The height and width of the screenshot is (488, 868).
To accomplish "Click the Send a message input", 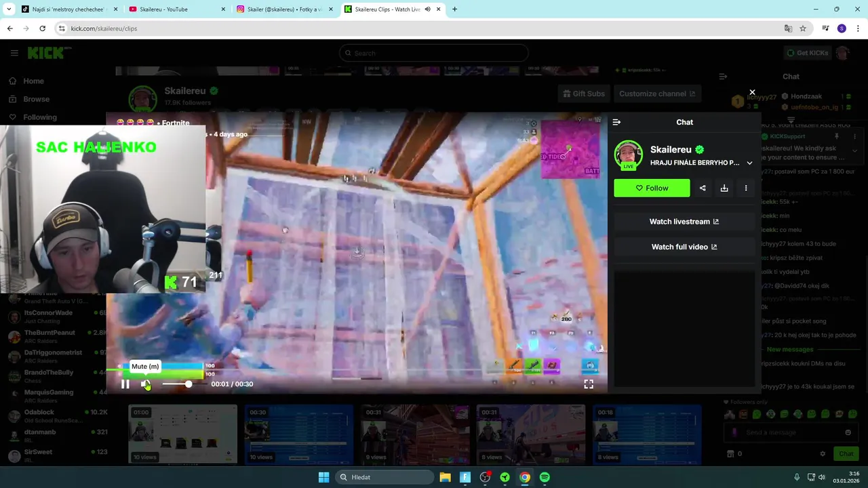I will point(783,432).
